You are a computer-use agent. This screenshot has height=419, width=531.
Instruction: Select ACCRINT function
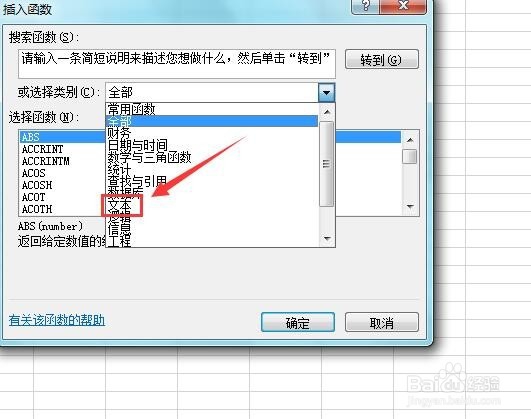coord(42,149)
